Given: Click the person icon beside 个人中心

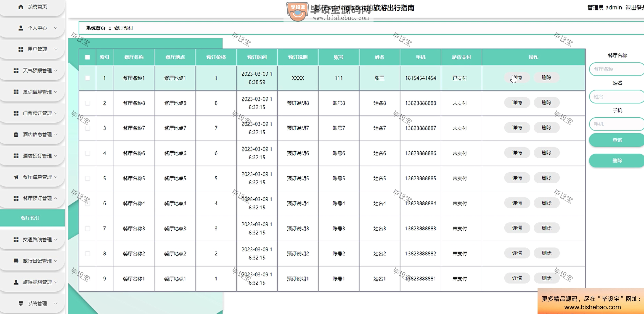Looking at the screenshot, I should [x=21, y=28].
